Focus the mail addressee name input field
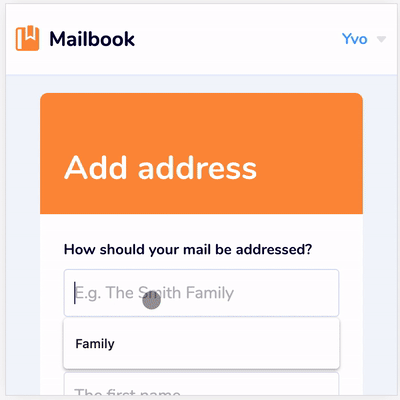The height and width of the screenshot is (400, 400). (x=201, y=293)
